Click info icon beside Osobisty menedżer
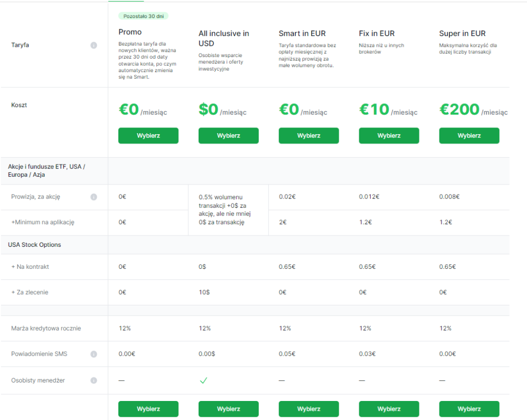The width and height of the screenshot is (527, 420). click(x=94, y=380)
